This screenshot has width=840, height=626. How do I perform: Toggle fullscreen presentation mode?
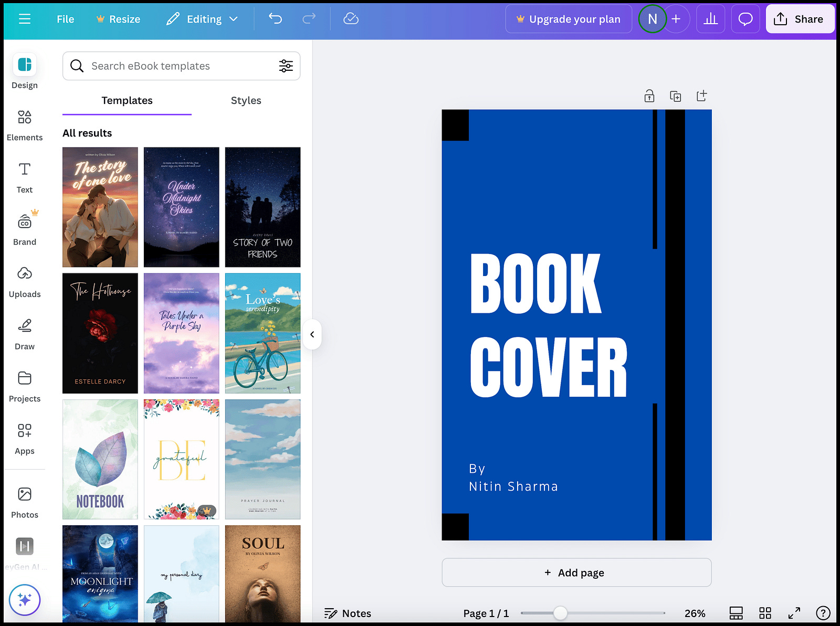[794, 613]
